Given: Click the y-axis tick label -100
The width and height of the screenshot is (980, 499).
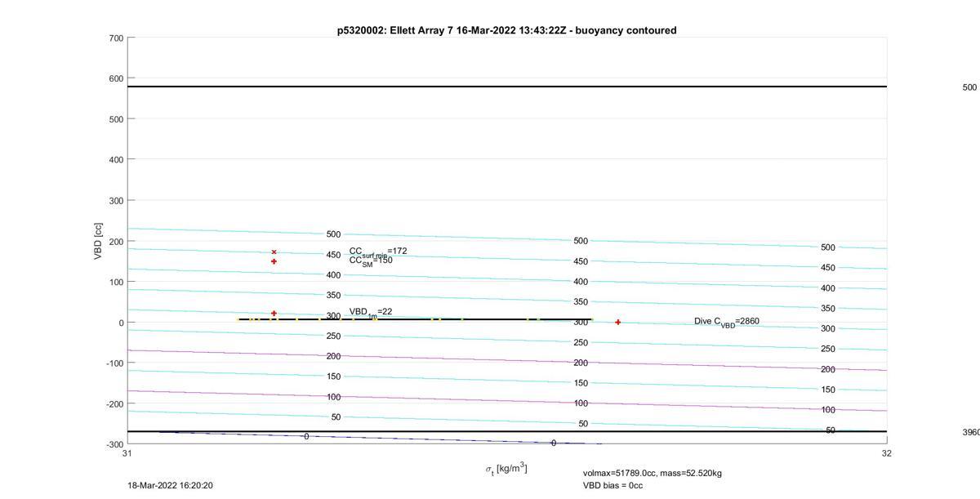Looking at the screenshot, I should [x=114, y=363].
